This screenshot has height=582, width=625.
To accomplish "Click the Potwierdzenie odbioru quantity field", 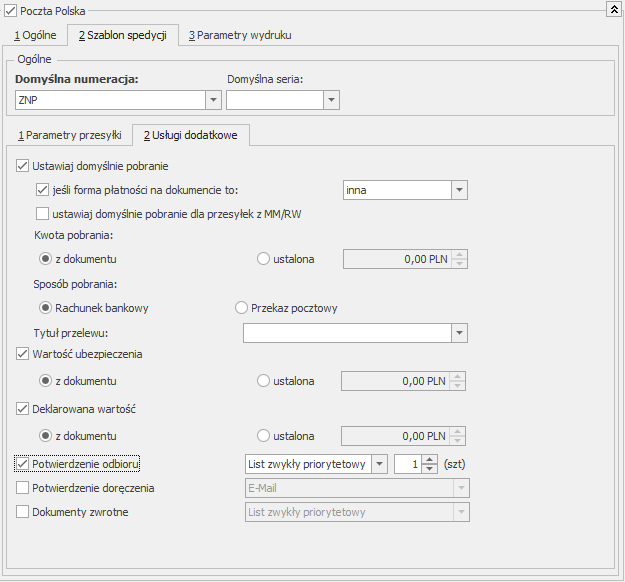I will coord(408,464).
